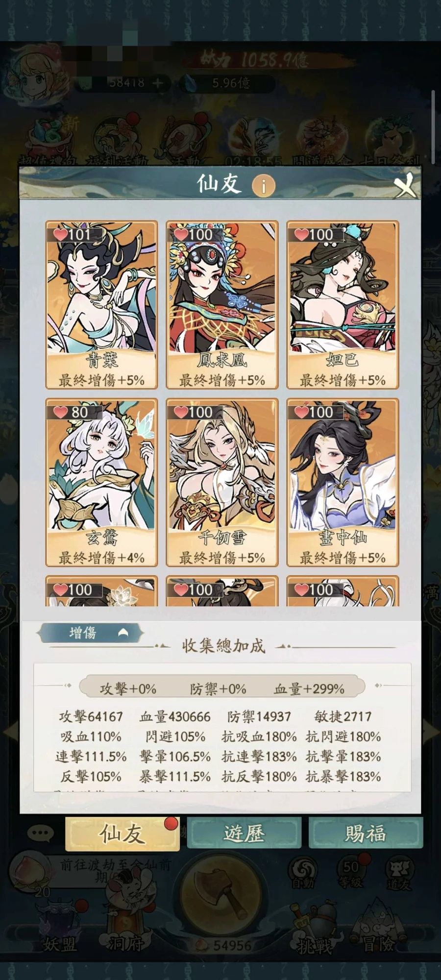
Task: Select the 仙友 tab
Action: click(x=122, y=833)
